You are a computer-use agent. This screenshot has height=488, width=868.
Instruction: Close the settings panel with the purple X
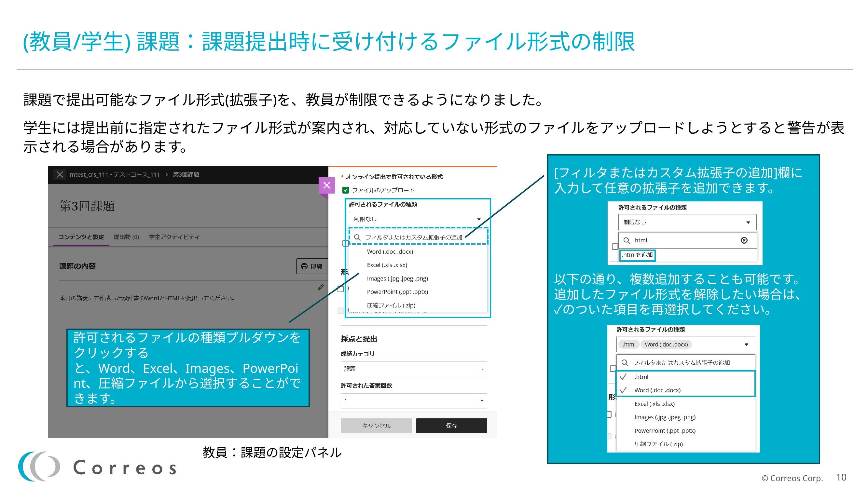point(326,185)
